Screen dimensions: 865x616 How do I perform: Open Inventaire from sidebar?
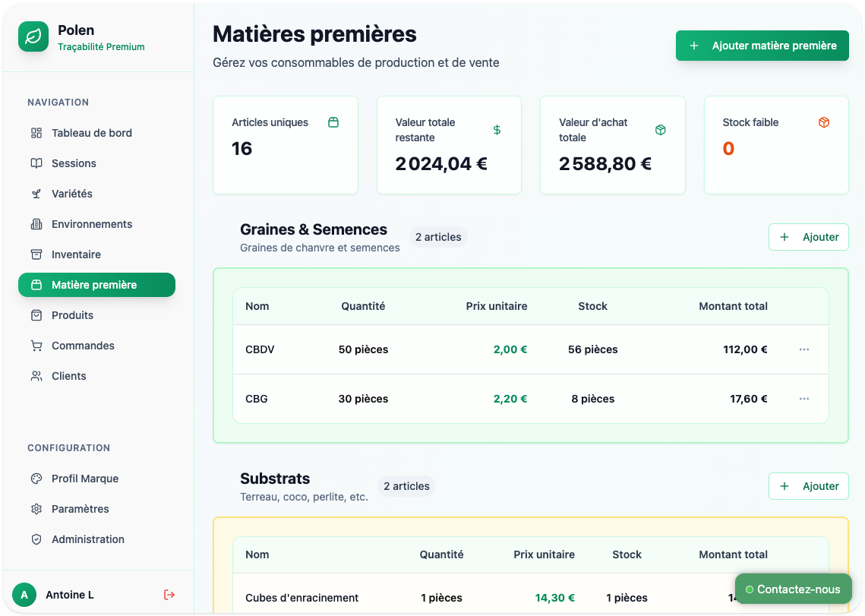[96, 254]
